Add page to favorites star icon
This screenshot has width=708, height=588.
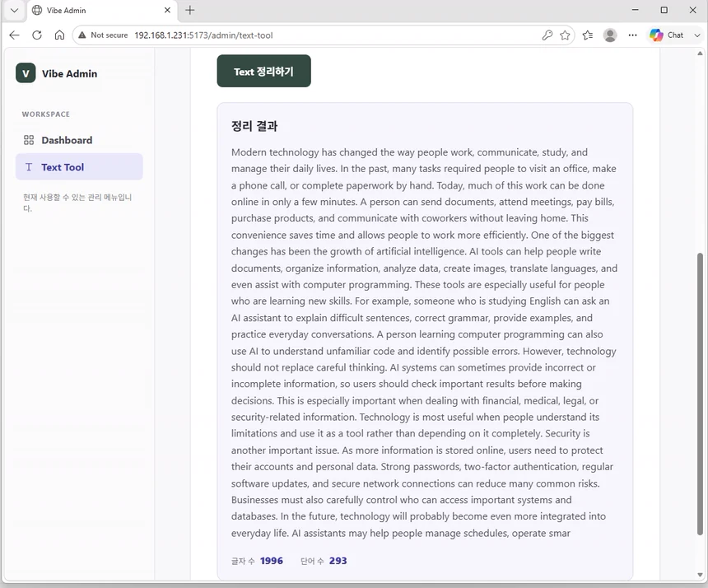tap(565, 35)
